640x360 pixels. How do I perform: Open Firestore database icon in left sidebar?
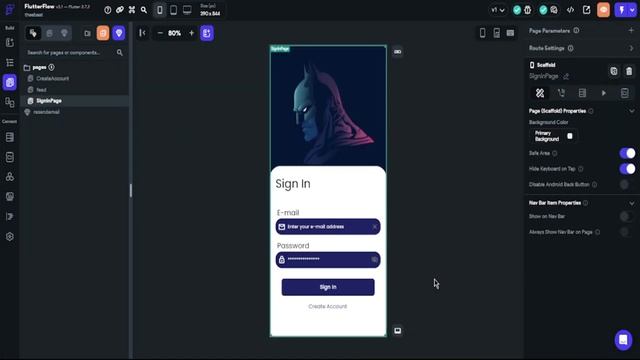(10, 137)
